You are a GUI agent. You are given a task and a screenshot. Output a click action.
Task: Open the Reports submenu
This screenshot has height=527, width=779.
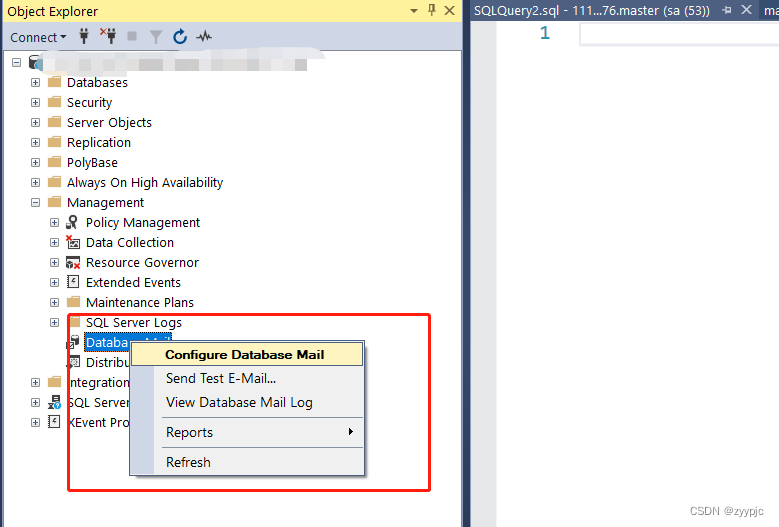pos(247,432)
